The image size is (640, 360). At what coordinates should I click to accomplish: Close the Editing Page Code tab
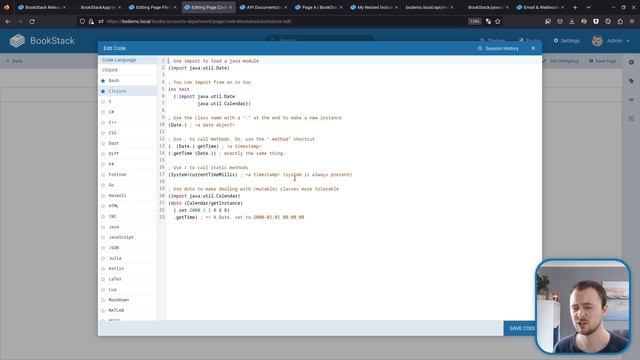[230, 7]
